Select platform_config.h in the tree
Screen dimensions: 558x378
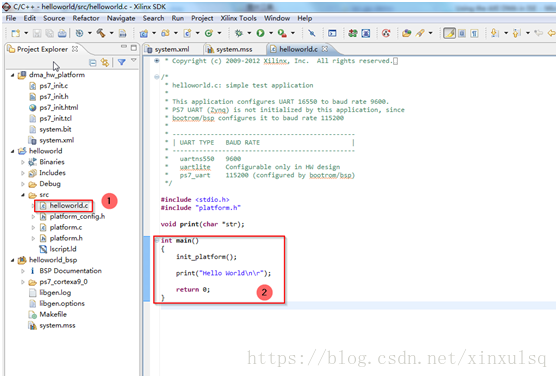[77, 217]
